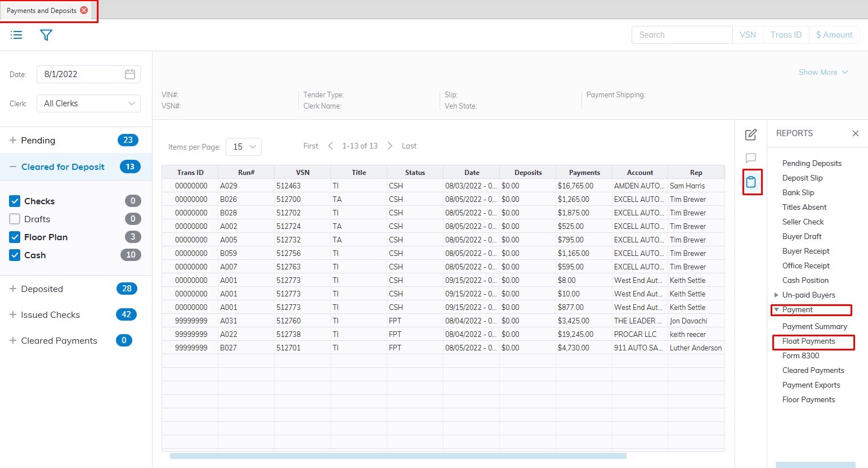
Task: Open the calendar date picker icon
Action: click(130, 74)
